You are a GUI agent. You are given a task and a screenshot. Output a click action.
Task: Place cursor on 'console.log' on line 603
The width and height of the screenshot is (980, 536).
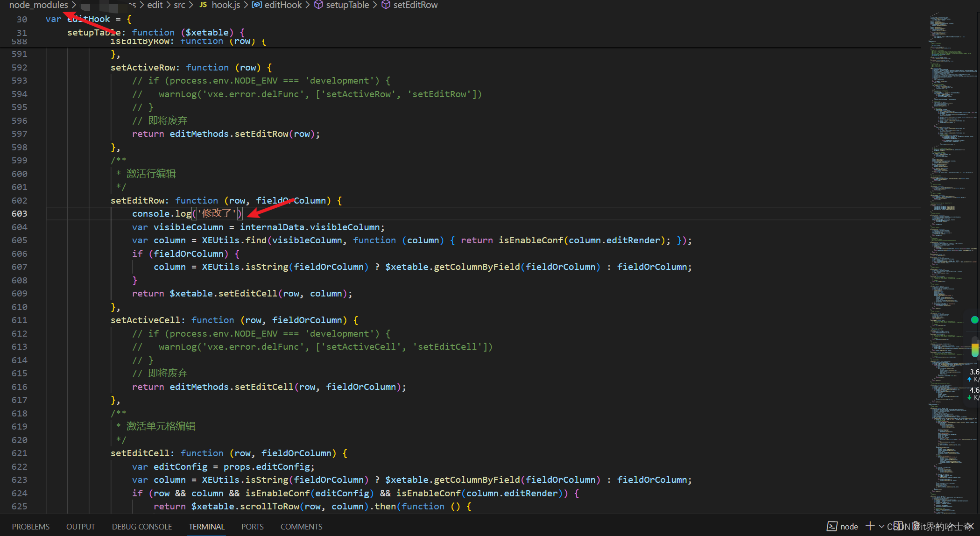162,213
